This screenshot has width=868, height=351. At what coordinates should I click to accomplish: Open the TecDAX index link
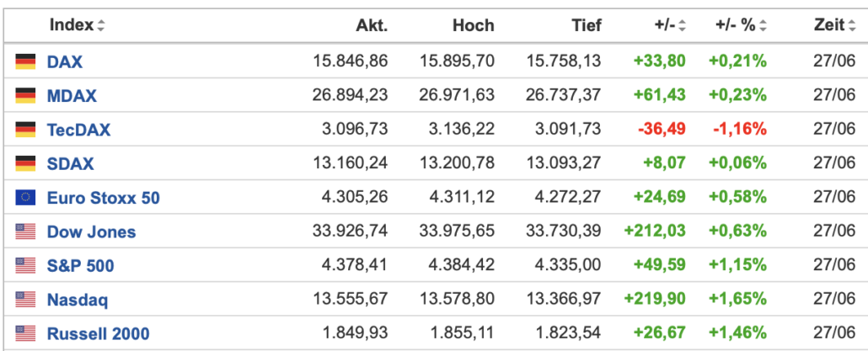[78, 130]
